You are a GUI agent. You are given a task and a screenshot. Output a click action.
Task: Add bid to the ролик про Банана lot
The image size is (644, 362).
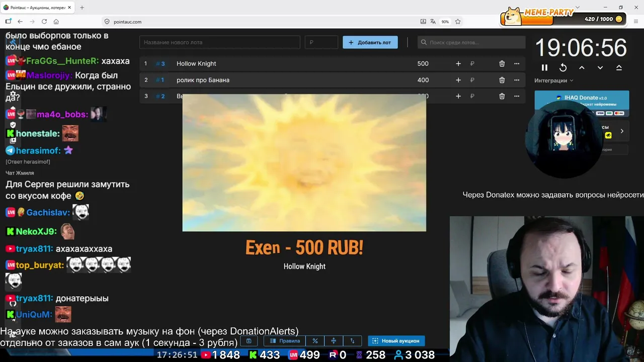pyautogui.click(x=458, y=80)
